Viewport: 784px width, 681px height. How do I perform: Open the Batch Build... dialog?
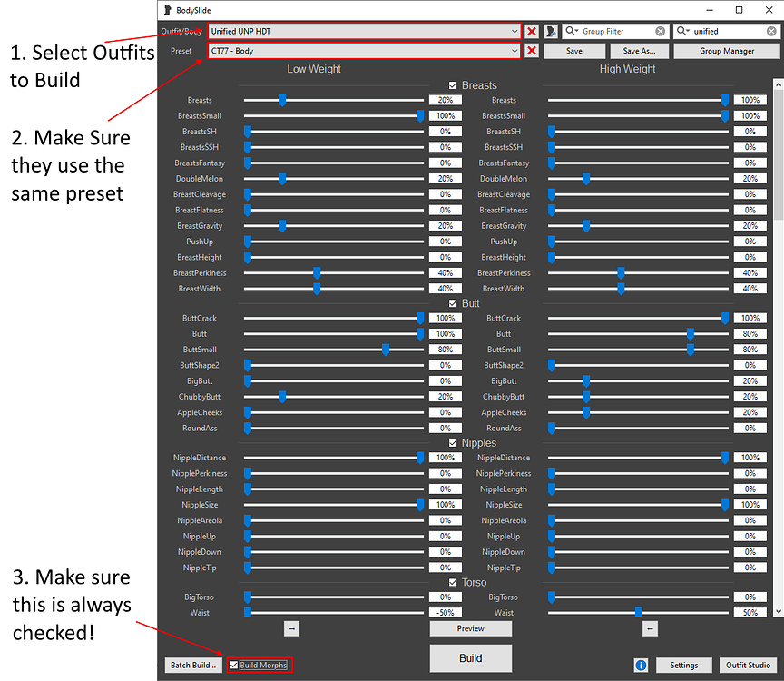[193, 665]
